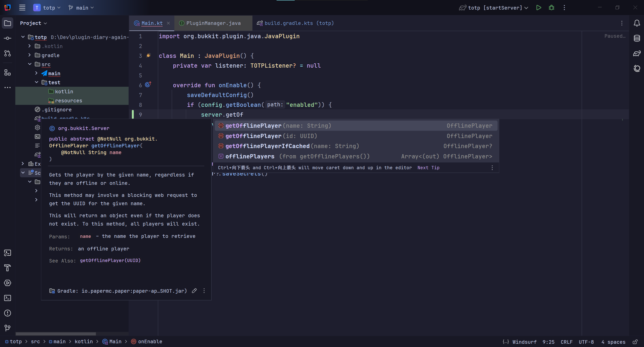644x347 pixels.
Task: Click the Next Tip link
Action: 428,168
